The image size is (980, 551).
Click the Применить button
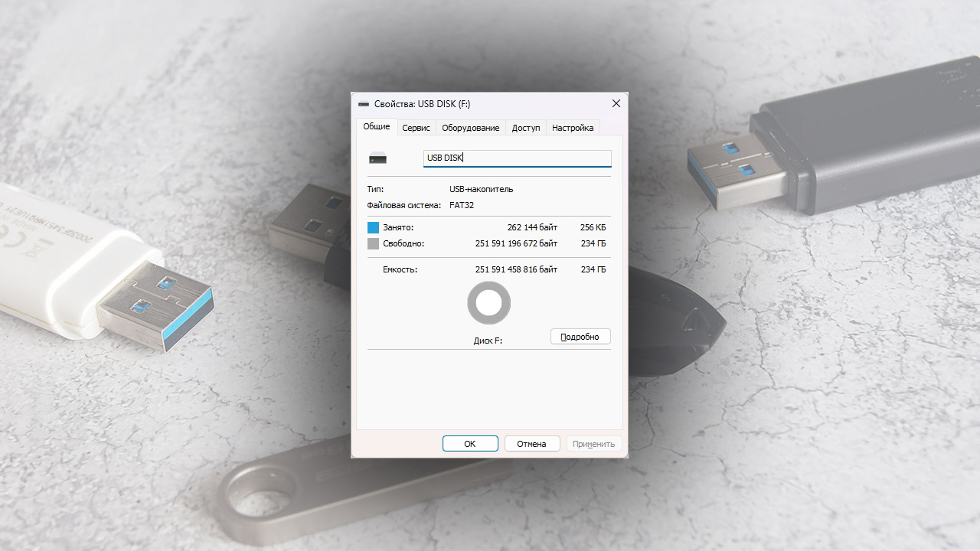point(594,444)
